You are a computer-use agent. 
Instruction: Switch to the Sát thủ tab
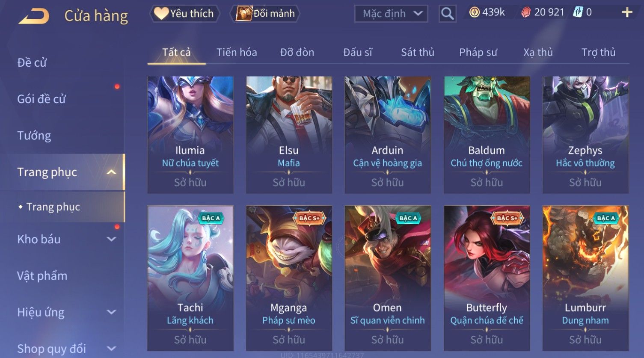pyautogui.click(x=417, y=52)
